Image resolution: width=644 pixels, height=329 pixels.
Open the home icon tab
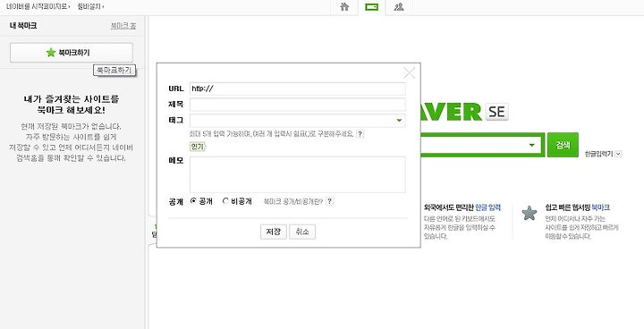tap(344, 7)
